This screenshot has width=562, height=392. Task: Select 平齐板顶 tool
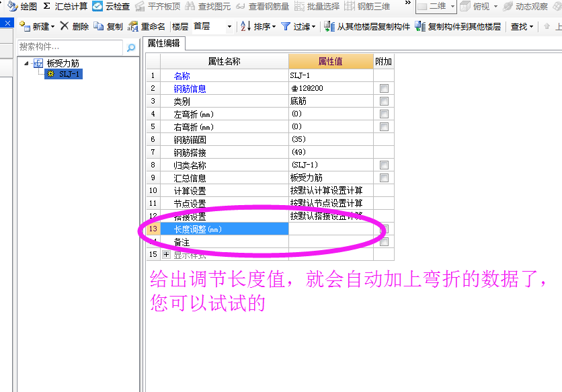pos(157,6)
